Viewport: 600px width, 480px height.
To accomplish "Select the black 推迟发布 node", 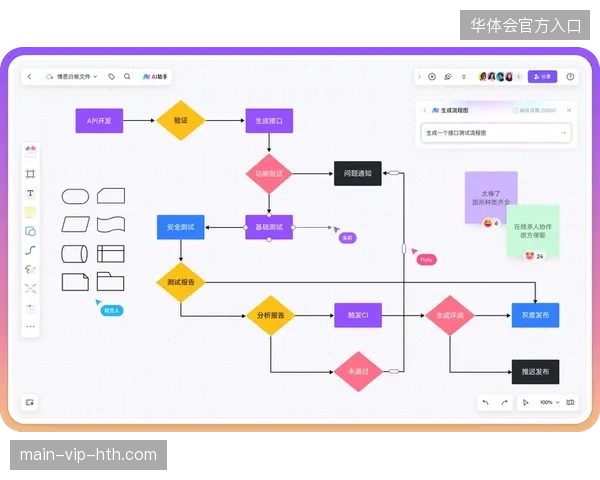I will click(x=535, y=372).
